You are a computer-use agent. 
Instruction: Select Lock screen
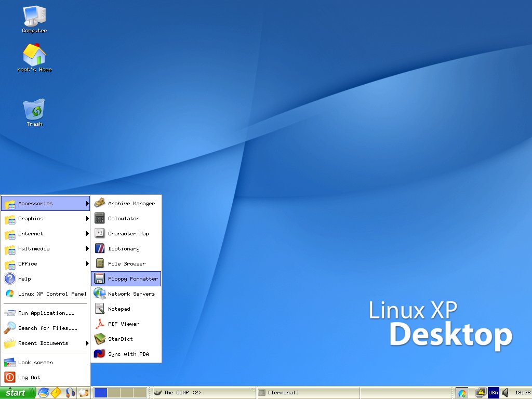tap(46, 362)
